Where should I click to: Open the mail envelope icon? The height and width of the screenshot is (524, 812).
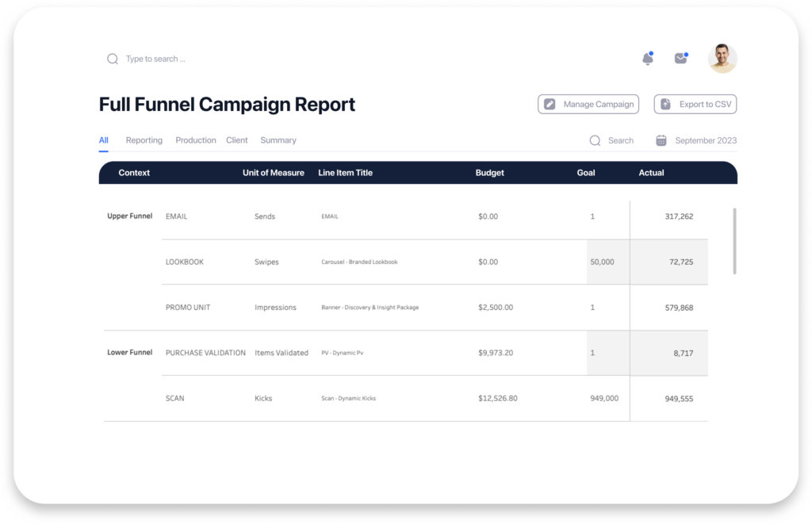point(680,59)
